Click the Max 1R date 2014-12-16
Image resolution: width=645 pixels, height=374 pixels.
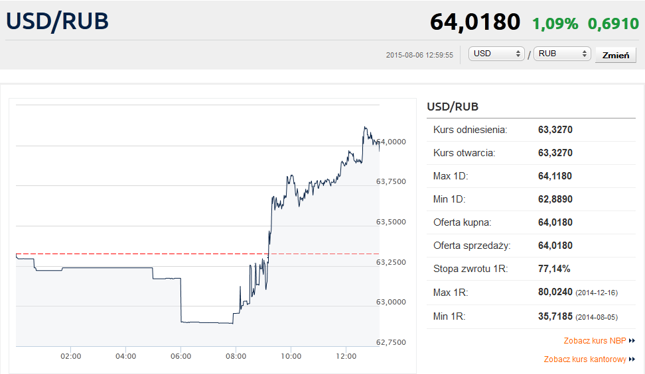tap(596, 293)
